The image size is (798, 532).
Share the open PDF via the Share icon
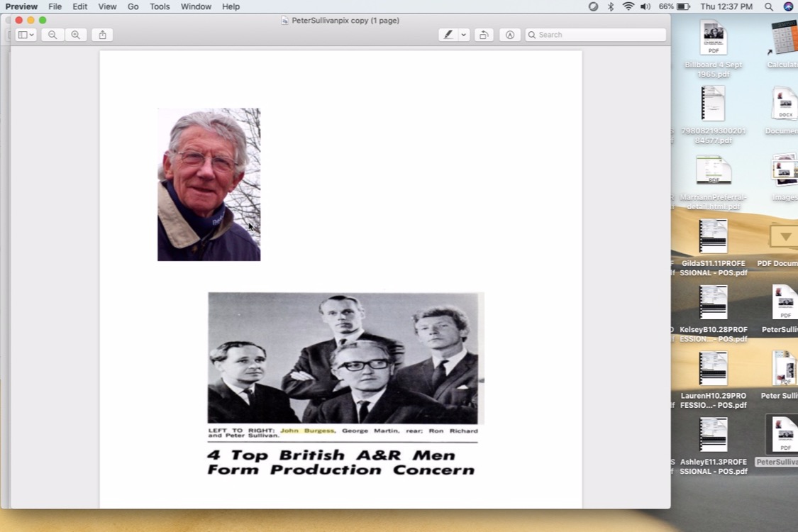(101, 34)
